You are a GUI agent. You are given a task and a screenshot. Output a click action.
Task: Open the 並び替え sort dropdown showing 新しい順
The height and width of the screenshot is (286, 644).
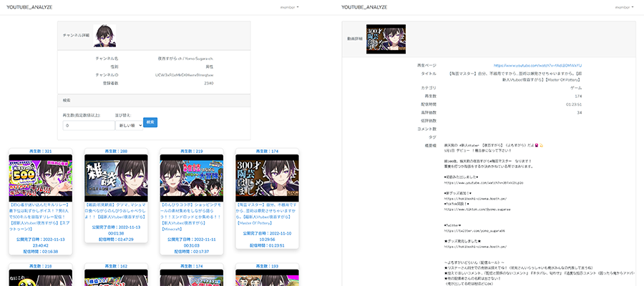pos(129,125)
